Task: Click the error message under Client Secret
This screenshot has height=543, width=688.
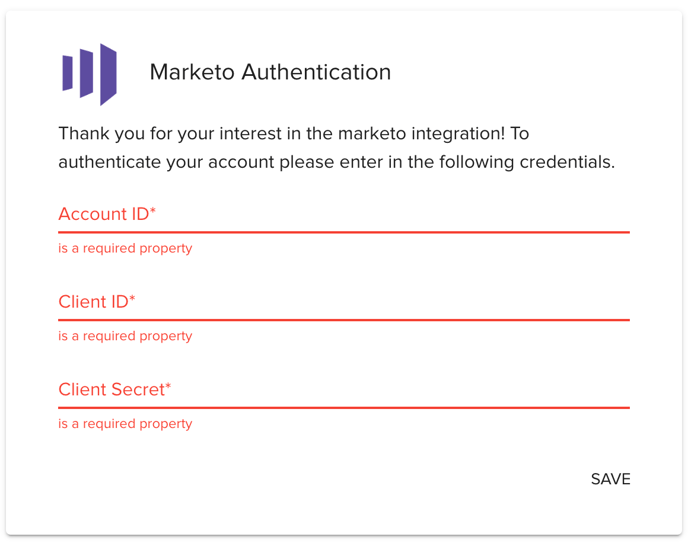Action: [x=125, y=424]
